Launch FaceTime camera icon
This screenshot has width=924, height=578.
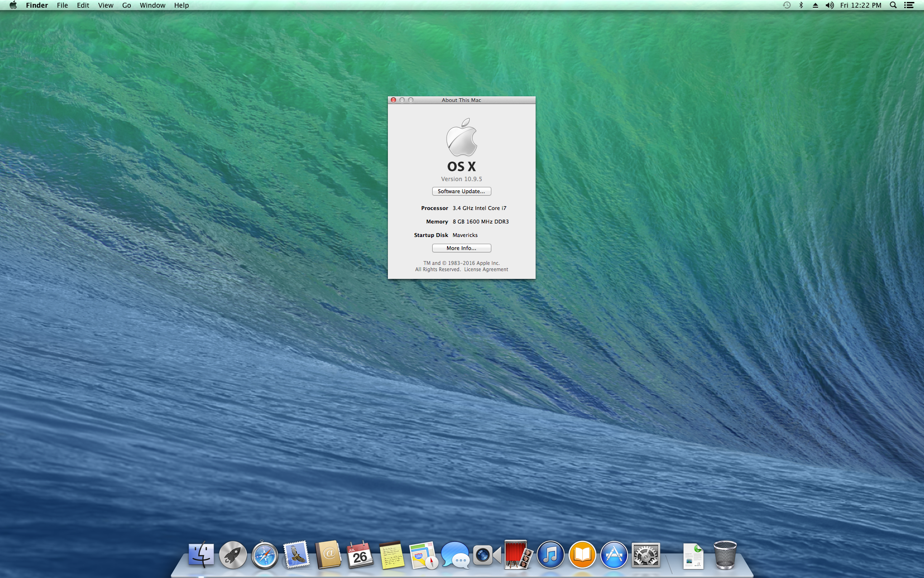487,555
